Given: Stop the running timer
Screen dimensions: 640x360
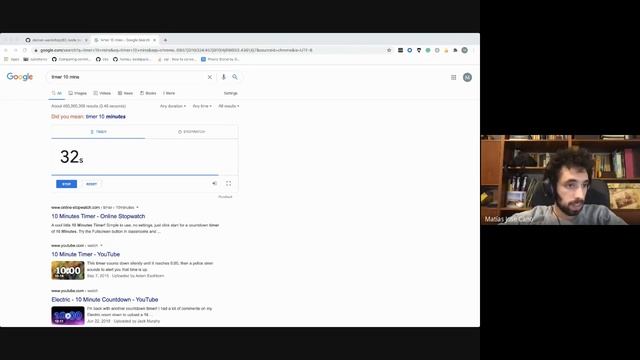Looking at the screenshot, I should 67,184.
